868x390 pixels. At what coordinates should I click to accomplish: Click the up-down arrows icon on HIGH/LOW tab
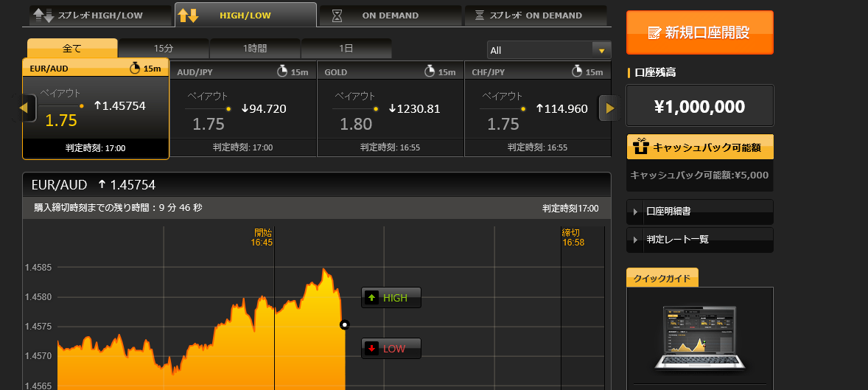189,15
